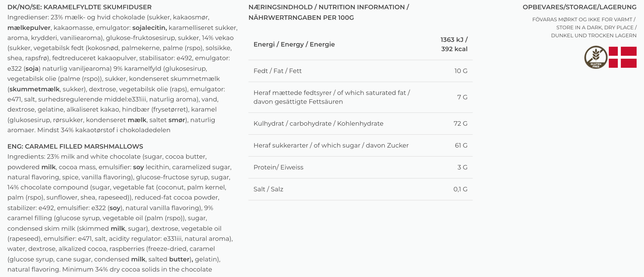The image size is (644, 277).
Task: Click the Energi / Energy / Energie row label
Action: pos(294,44)
